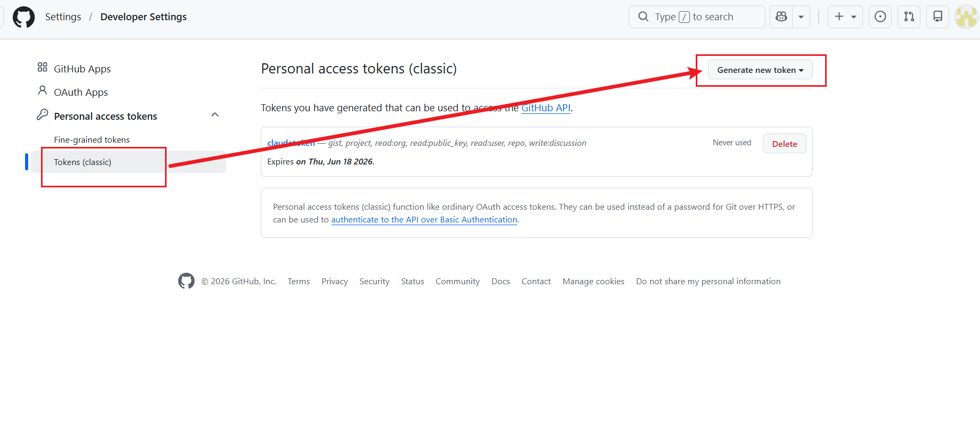Open the user avatar menu
980x421 pixels.
tap(966, 16)
